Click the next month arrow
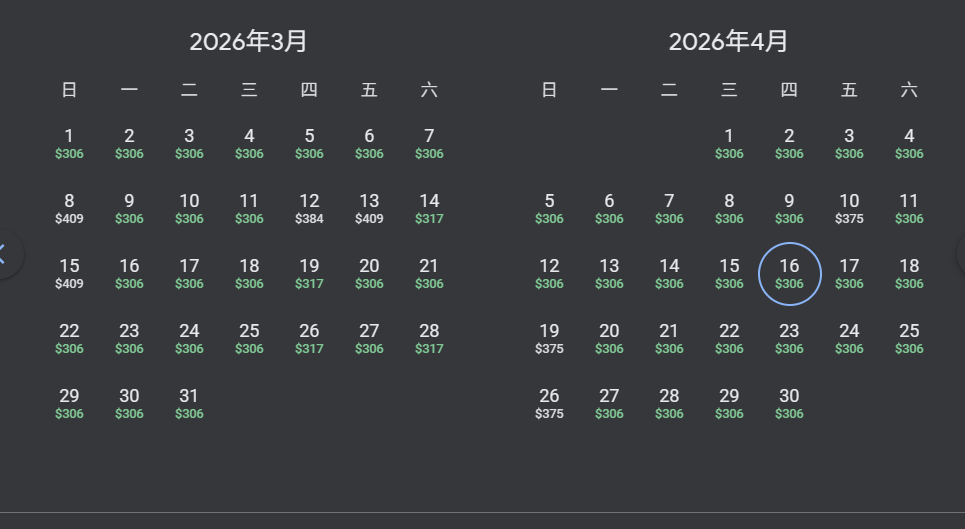Image resolution: width=965 pixels, height=529 pixels. pyautogui.click(x=960, y=253)
